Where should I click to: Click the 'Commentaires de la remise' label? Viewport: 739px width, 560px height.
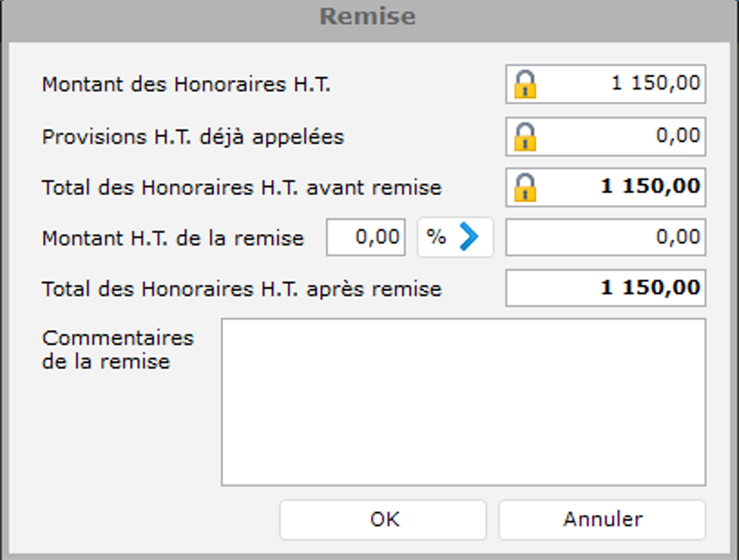click(117, 350)
